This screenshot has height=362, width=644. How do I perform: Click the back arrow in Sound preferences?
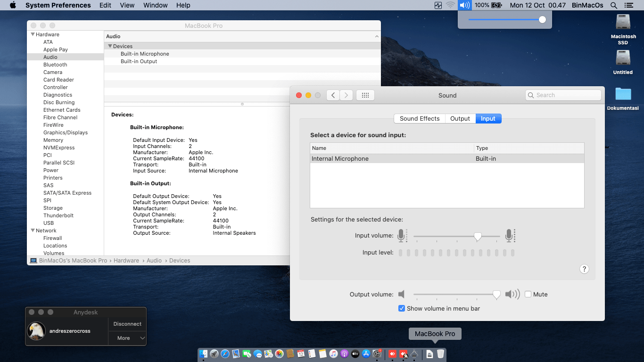click(x=333, y=95)
